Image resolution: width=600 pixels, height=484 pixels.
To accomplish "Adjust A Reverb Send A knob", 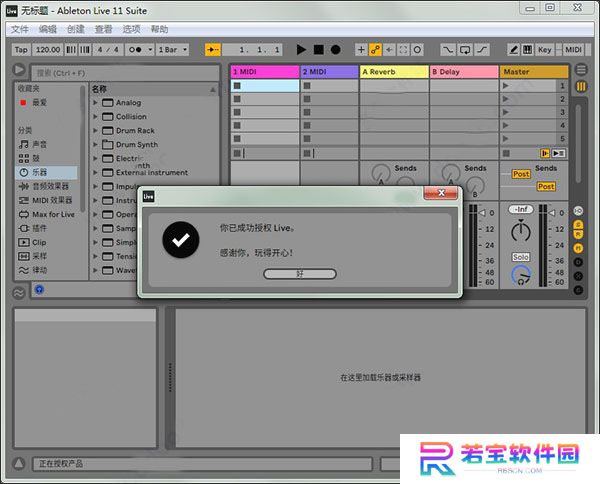I will [381, 174].
